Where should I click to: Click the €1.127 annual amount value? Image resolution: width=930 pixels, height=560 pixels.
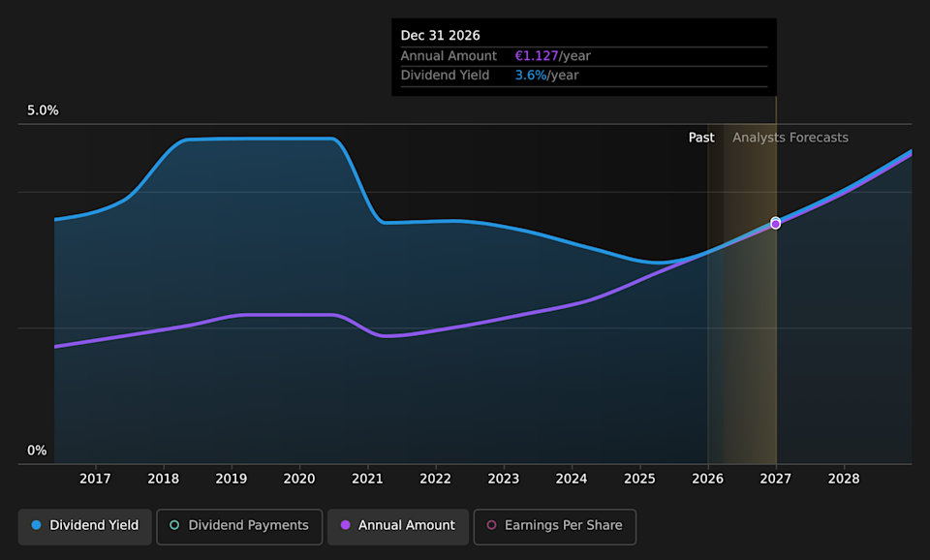click(x=537, y=56)
